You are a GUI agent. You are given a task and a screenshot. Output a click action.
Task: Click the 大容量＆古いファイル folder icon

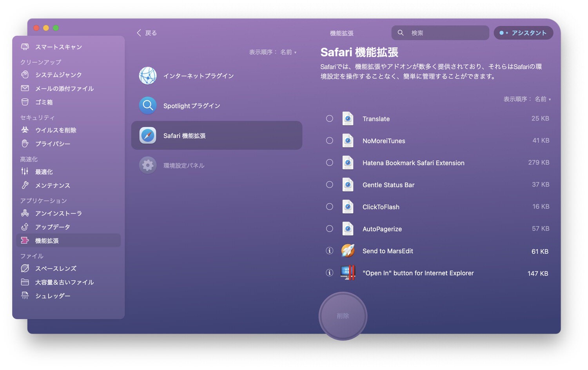coord(25,282)
